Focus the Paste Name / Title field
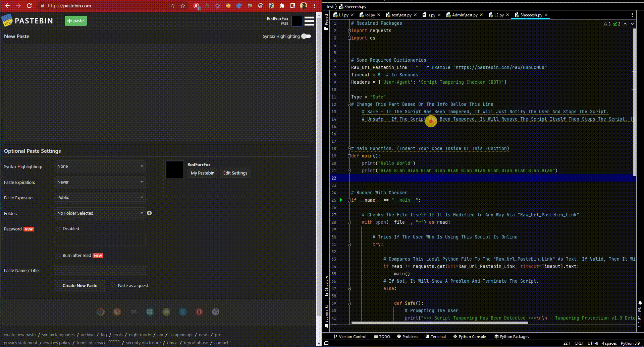This screenshot has width=644, height=347. pyautogui.click(x=100, y=270)
